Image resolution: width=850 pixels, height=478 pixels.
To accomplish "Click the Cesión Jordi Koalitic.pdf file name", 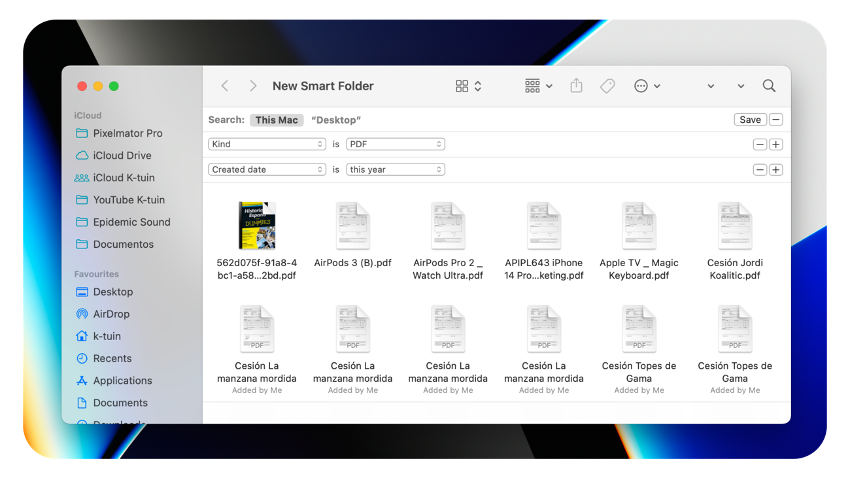I will pos(735,269).
